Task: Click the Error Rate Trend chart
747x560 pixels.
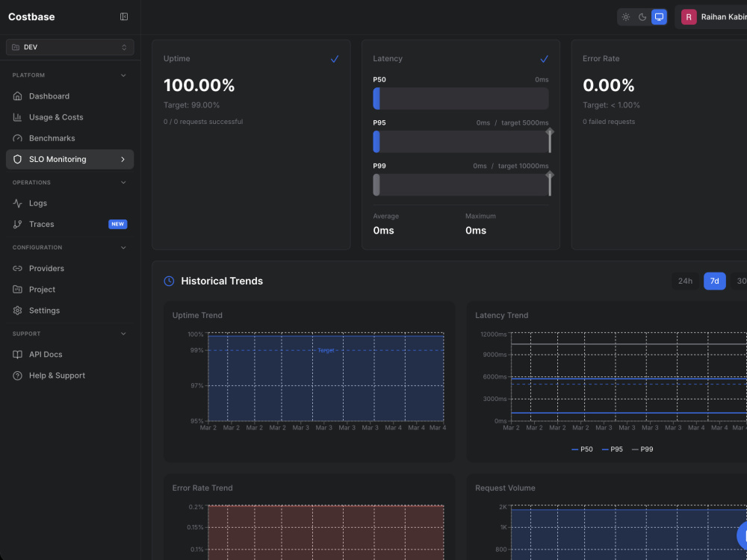Action: 326,532
